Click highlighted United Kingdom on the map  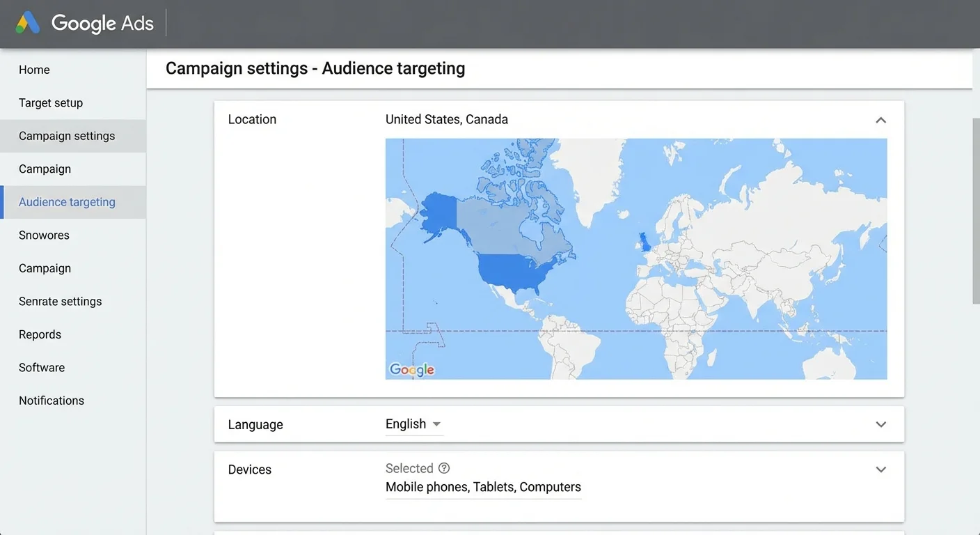coord(645,242)
